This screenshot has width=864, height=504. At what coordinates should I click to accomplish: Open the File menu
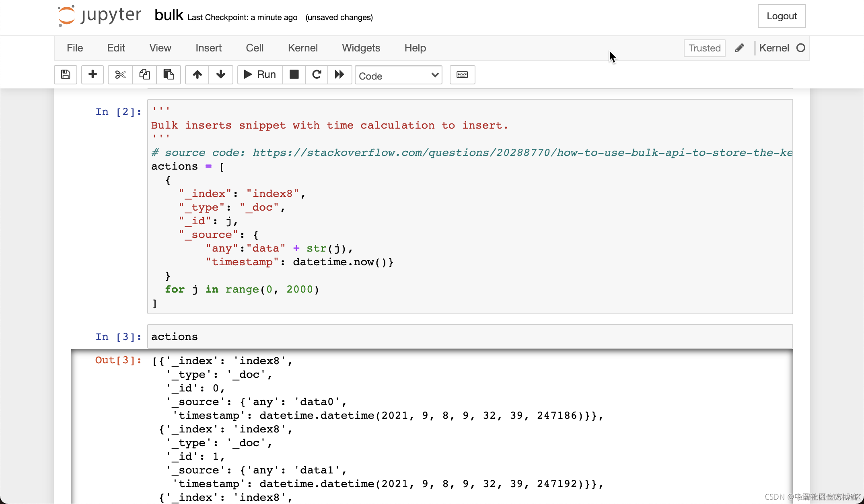coord(75,48)
